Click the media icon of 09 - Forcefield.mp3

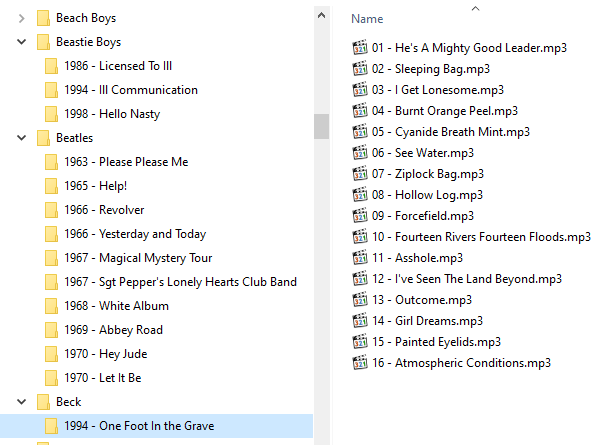[x=360, y=216]
